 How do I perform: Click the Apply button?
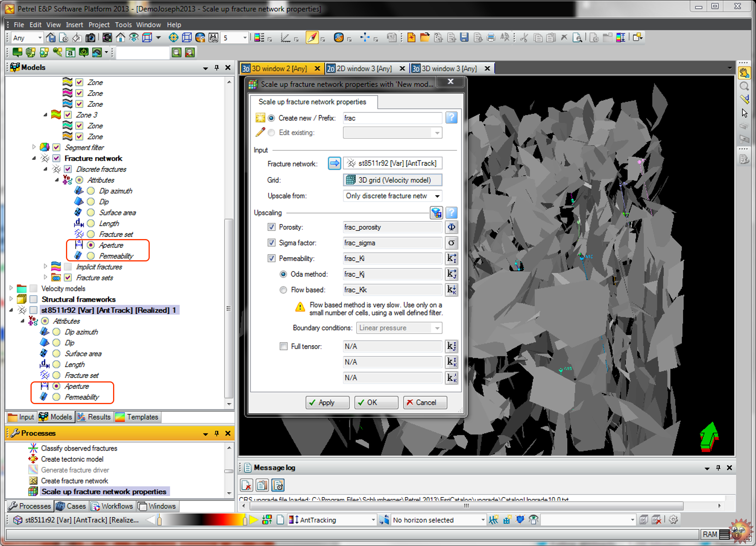click(x=327, y=403)
